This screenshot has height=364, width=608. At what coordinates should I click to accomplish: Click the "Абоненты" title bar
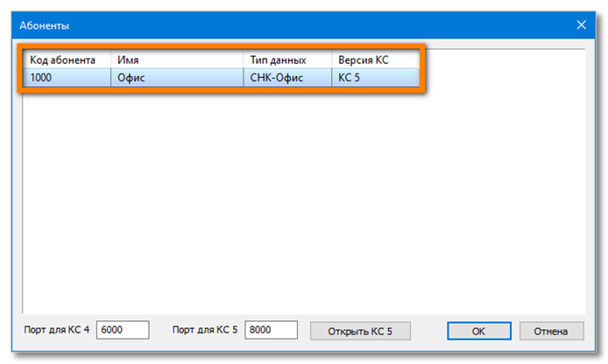(x=263, y=26)
